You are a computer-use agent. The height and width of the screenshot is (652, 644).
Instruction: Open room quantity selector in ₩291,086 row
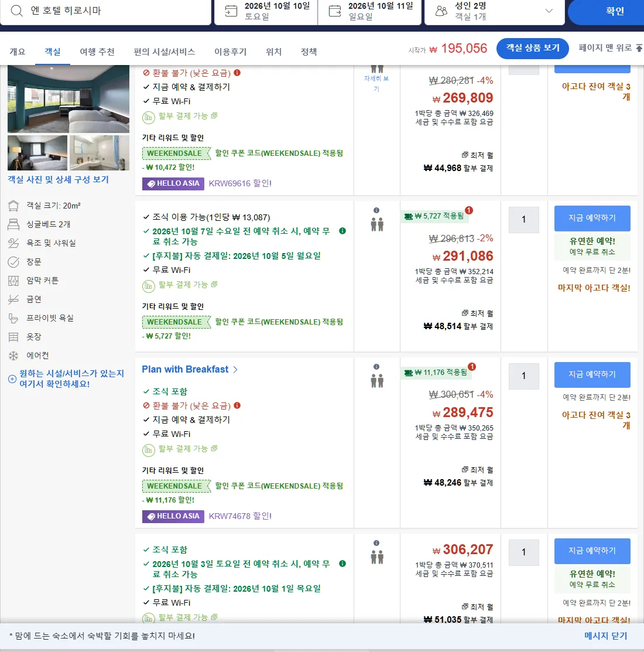[x=523, y=219]
